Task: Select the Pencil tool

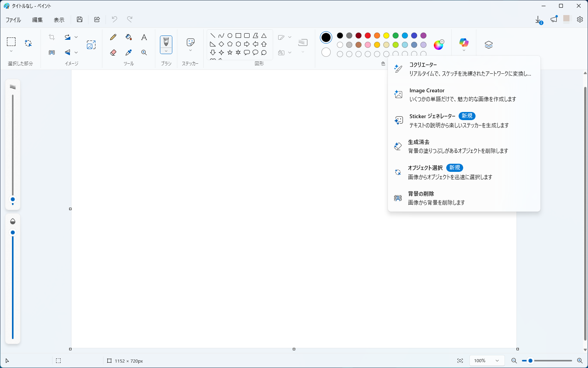Action: pyautogui.click(x=113, y=37)
